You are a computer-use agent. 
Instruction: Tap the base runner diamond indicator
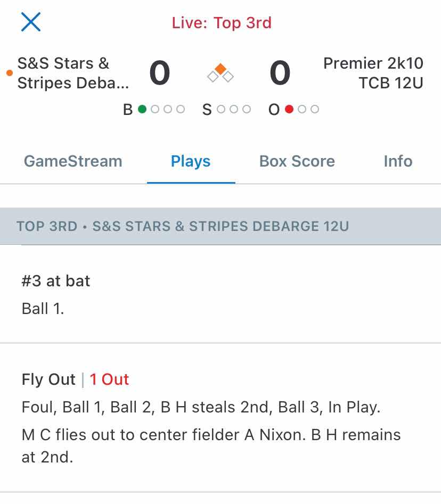tap(220, 73)
